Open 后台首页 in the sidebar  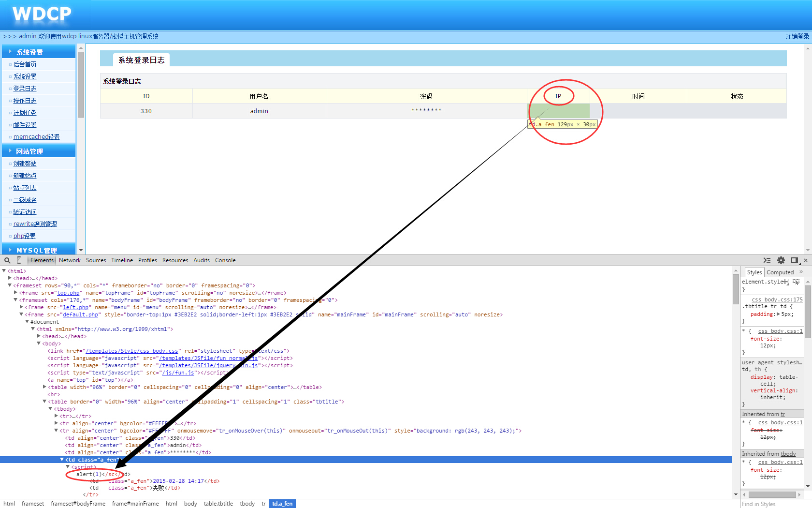click(25, 64)
